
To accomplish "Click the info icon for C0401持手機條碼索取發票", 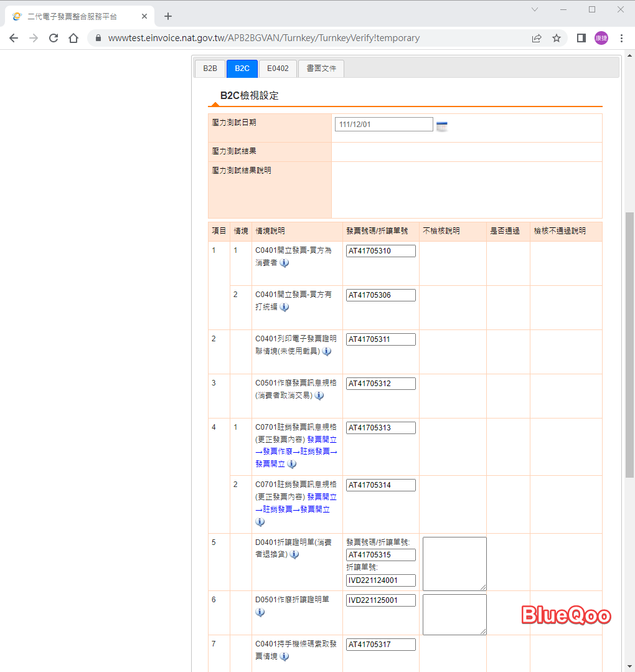I will click(x=284, y=656).
